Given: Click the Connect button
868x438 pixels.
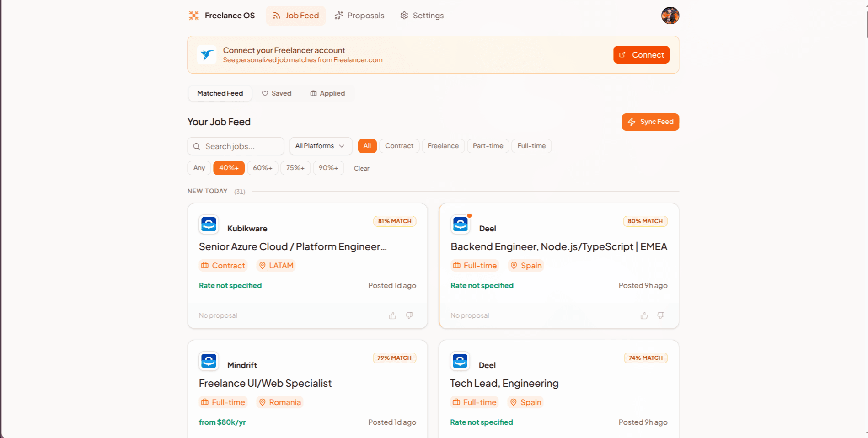Looking at the screenshot, I should coord(641,55).
